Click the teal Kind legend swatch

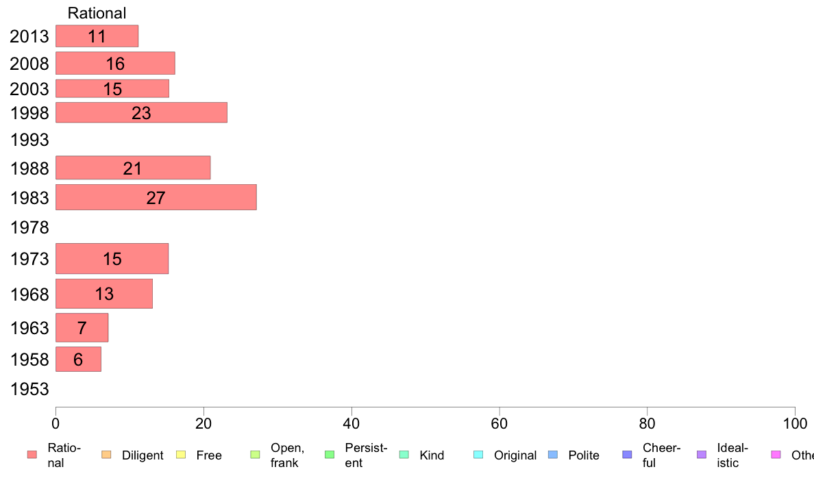coord(404,455)
